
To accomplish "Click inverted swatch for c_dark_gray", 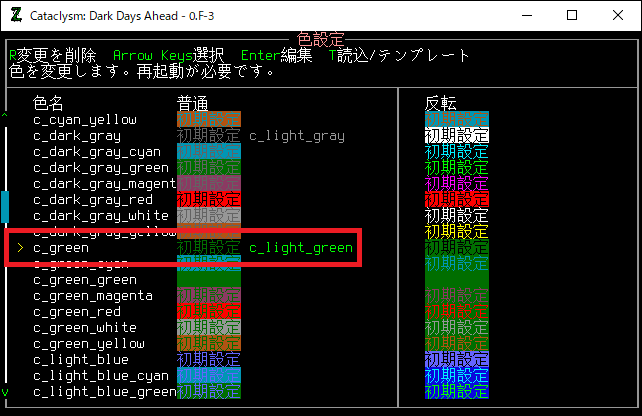I will tap(457, 135).
